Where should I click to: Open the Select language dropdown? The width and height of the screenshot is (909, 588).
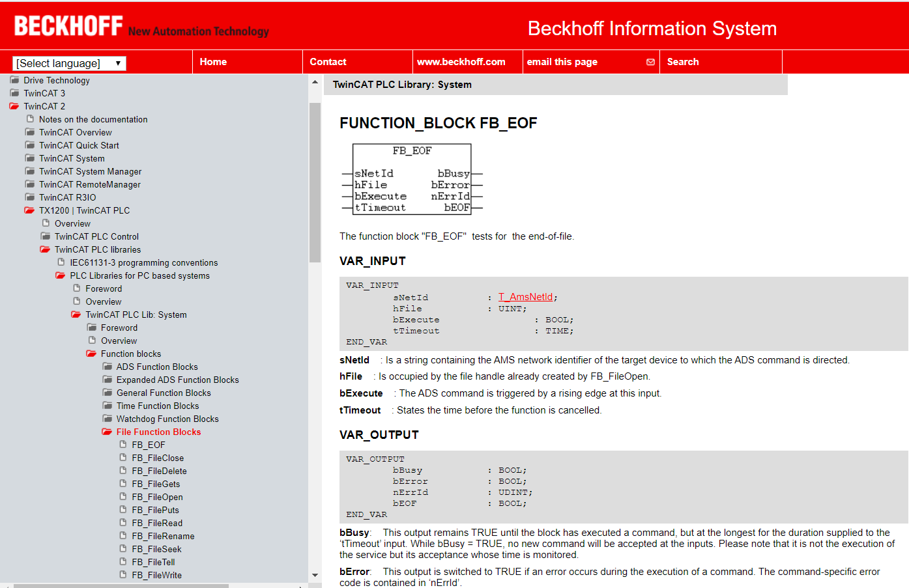(x=68, y=63)
